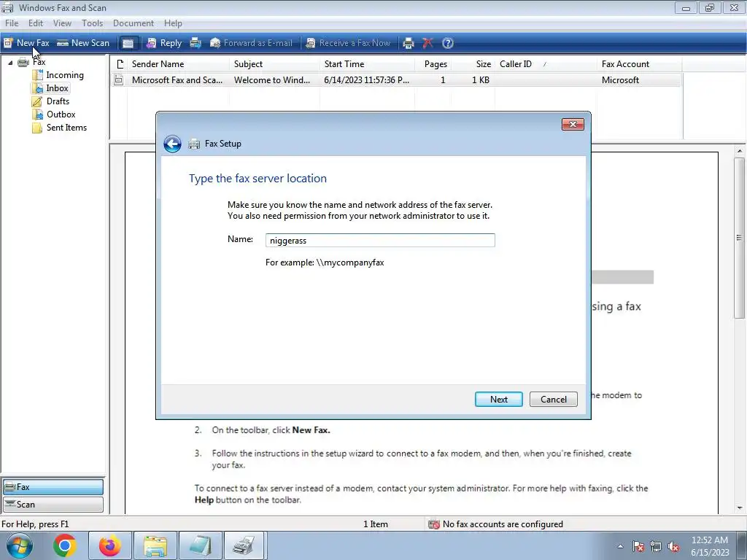The image size is (747, 560).
Task: Click the taskbar clock showing 12:52 AM
Action: (x=710, y=546)
